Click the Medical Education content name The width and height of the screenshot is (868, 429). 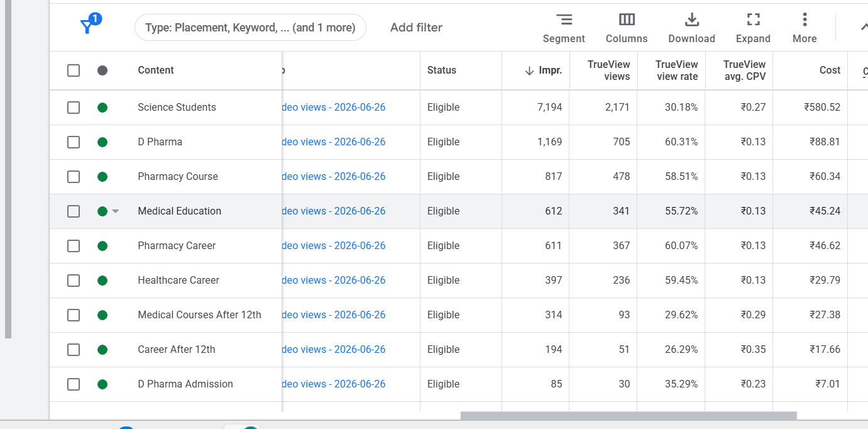[x=179, y=211]
